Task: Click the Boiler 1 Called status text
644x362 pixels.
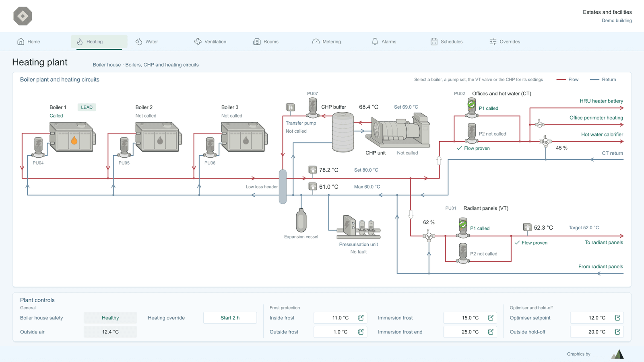Action: (56, 116)
